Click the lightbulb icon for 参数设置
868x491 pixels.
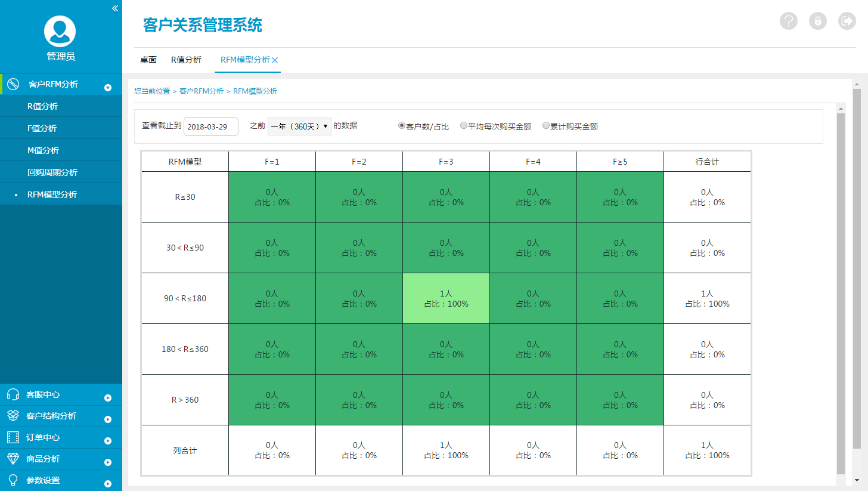point(13,480)
